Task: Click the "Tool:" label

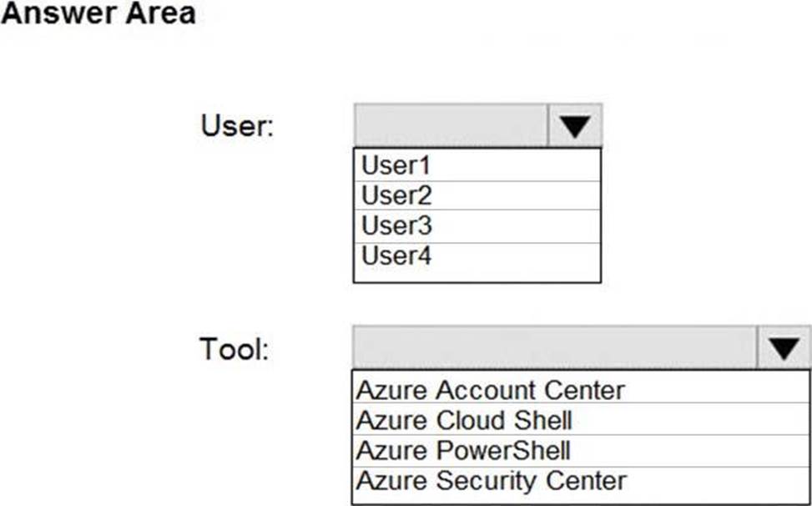Action: tap(235, 349)
